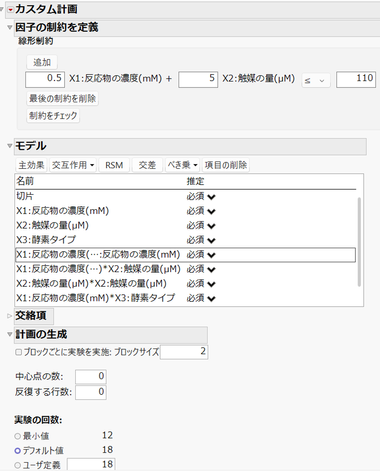Click the 主効果 button
Screen dimensions: 380x471
pyautogui.click(x=31, y=165)
